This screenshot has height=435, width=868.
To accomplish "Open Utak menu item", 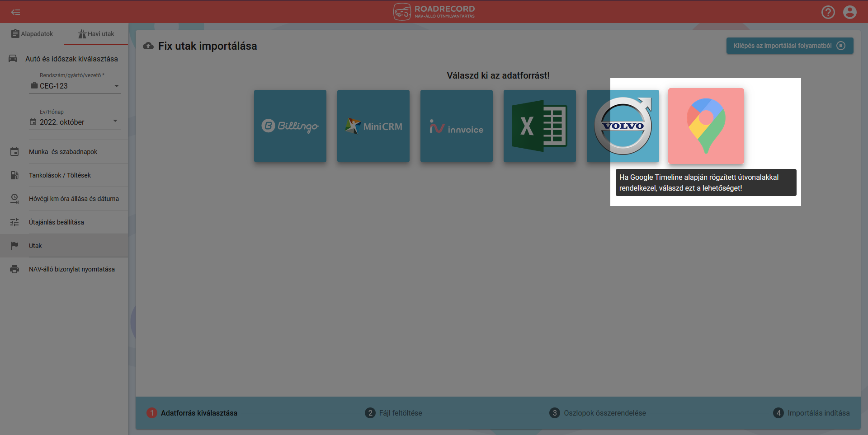I will click(64, 246).
